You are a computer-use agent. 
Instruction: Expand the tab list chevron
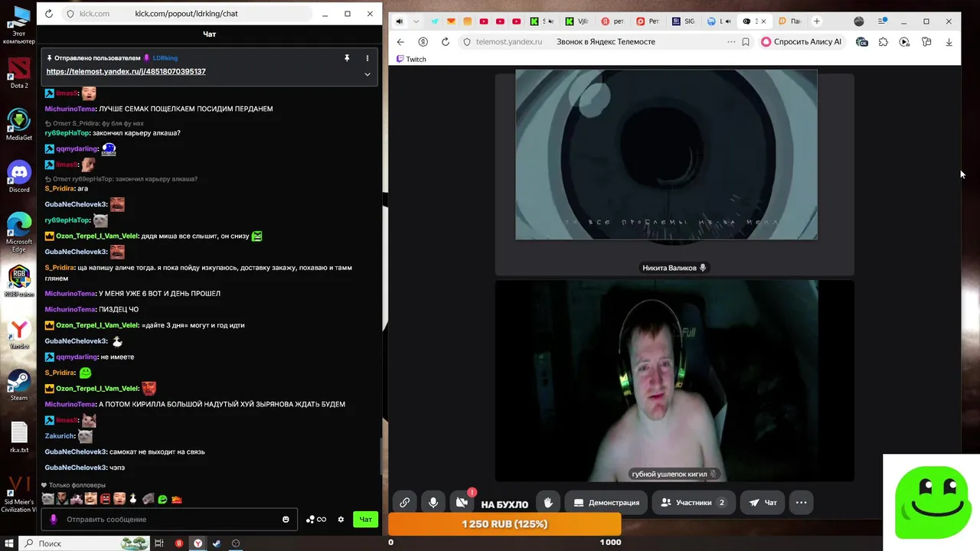click(416, 21)
